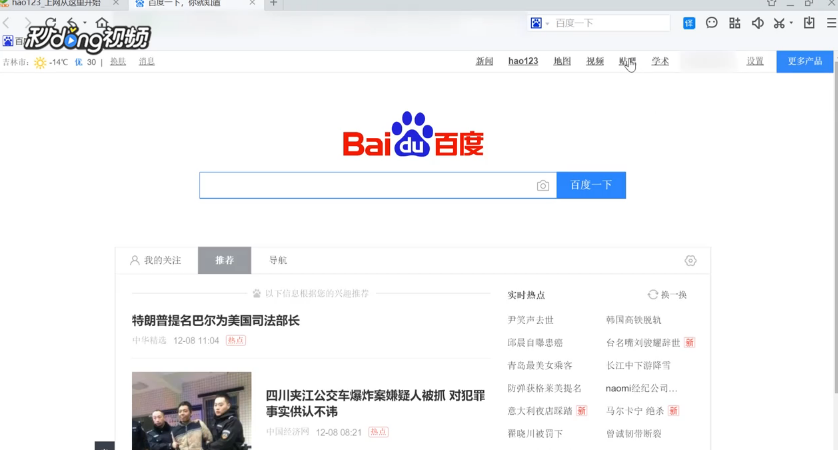Open headline 特朗普提名巴尔为美国司法部长
The width and height of the screenshot is (838, 450).
point(216,321)
